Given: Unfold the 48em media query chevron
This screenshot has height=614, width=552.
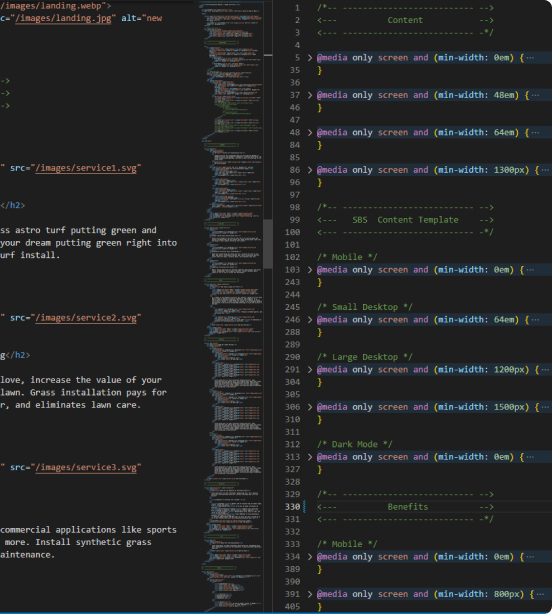Looking at the screenshot, I should (310, 95).
